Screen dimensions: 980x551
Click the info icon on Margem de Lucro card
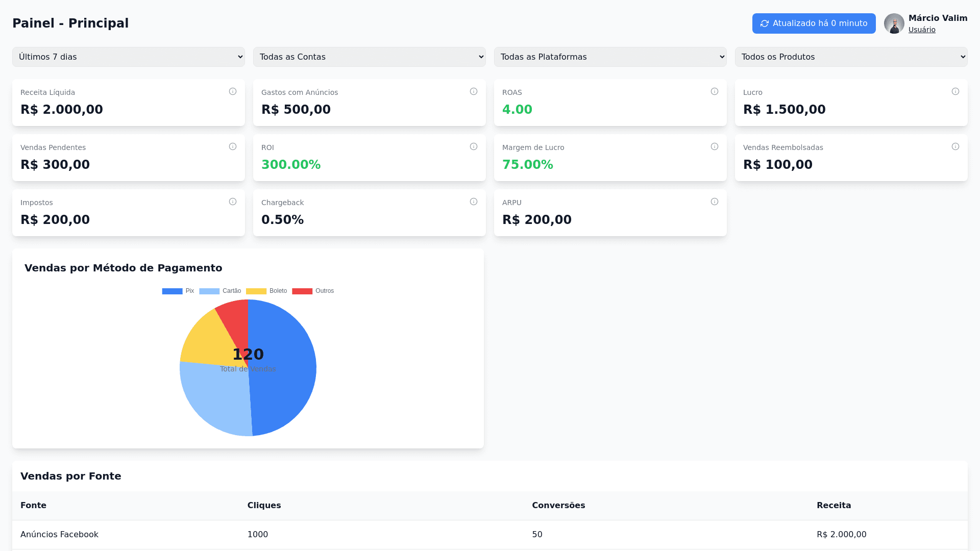[715, 146]
